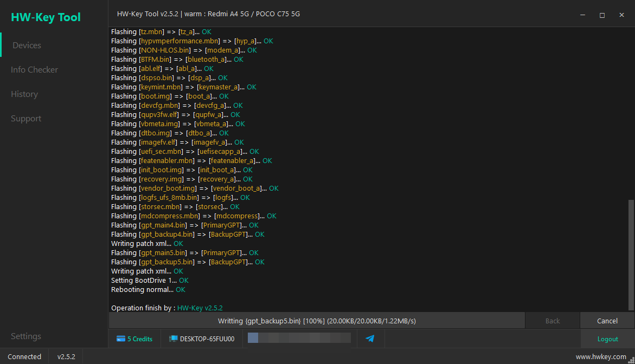Select the Flashing abl.elf log line

(162, 69)
